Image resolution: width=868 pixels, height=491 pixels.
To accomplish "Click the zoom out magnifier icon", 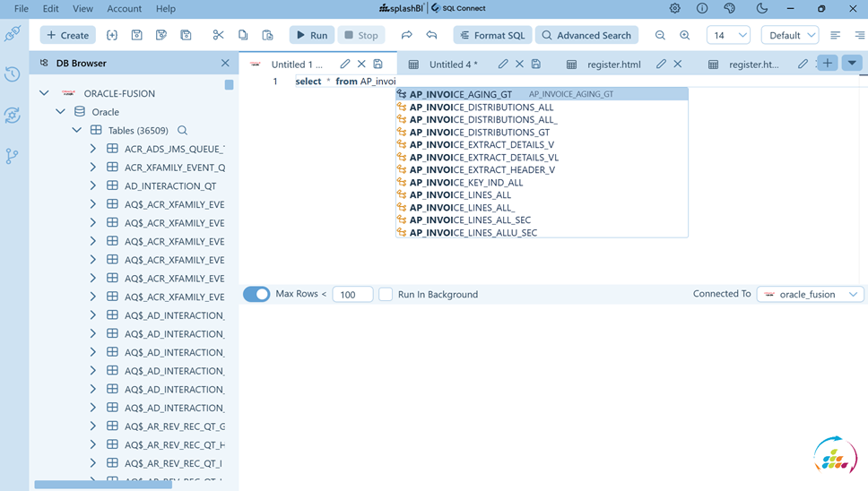I will [x=660, y=35].
